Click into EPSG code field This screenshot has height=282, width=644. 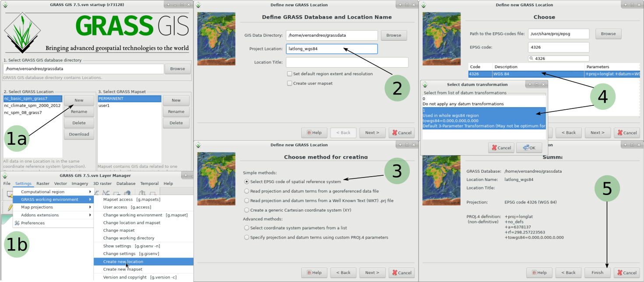[559, 47]
